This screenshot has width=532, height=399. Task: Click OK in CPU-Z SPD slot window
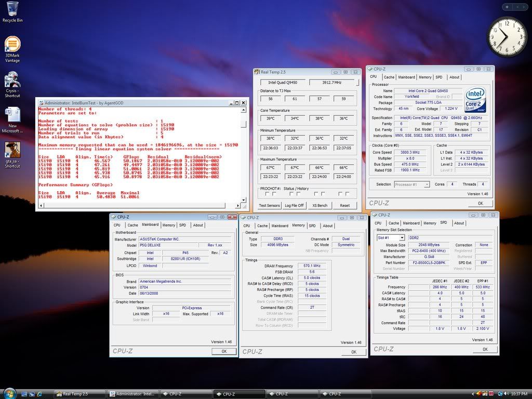pos(485,350)
